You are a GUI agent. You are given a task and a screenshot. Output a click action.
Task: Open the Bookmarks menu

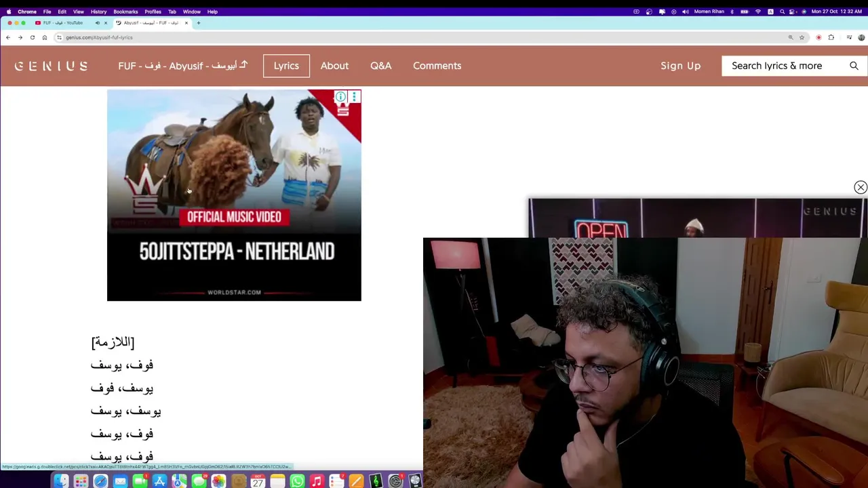pyautogui.click(x=125, y=12)
